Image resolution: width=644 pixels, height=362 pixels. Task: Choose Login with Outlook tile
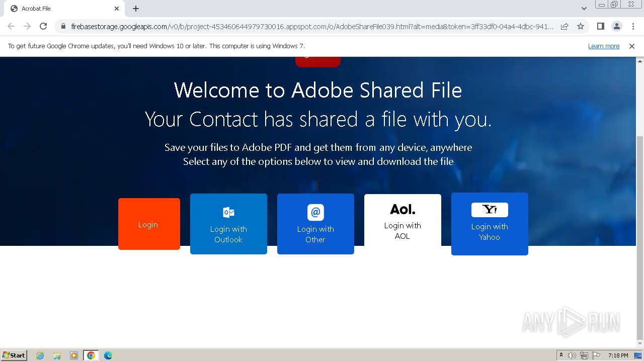(228, 224)
